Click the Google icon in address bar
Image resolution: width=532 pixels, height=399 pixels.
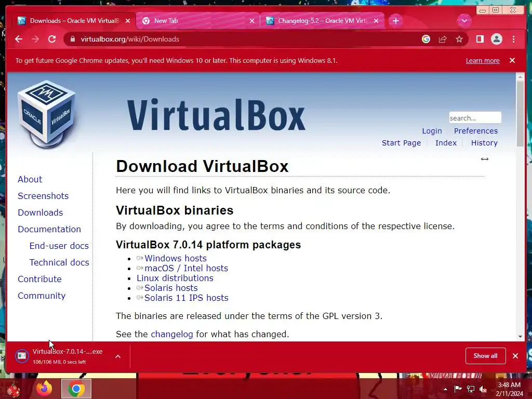tap(426, 39)
